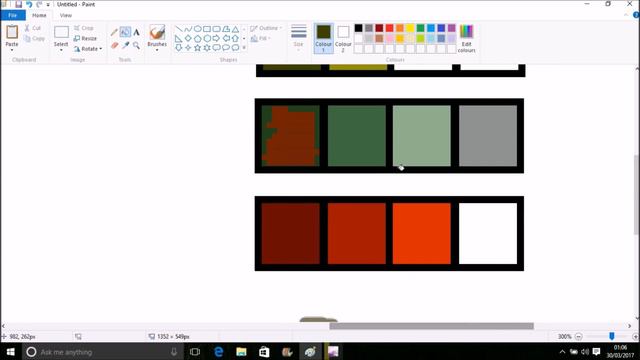Toggle Colour 2 as active colour
The height and width of the screenshot is (360, 640).
point(343,38)
